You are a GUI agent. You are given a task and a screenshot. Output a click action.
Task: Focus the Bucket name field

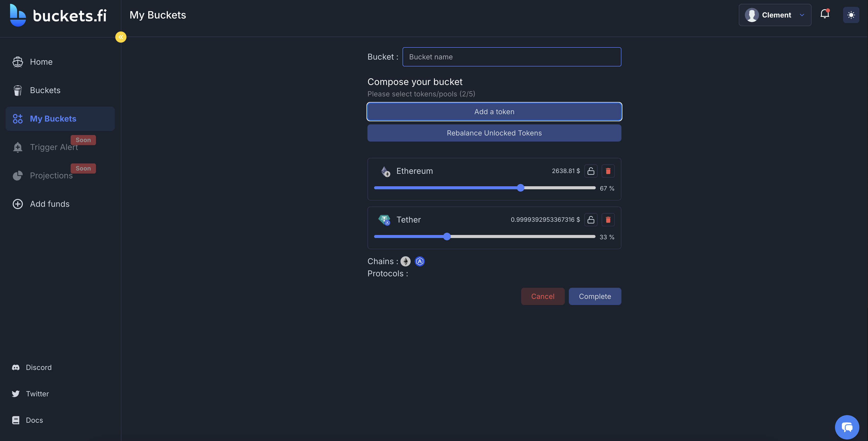(x=511, y=57)
